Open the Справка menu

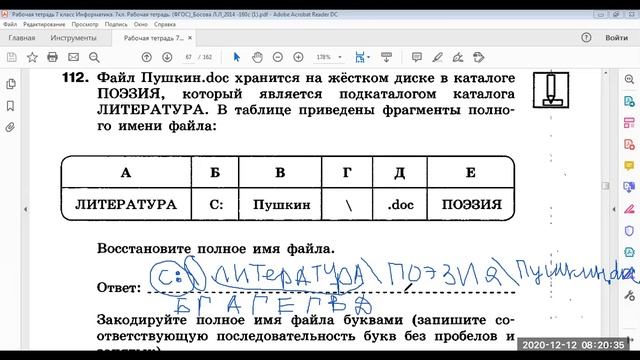click(x=165, y=24)
